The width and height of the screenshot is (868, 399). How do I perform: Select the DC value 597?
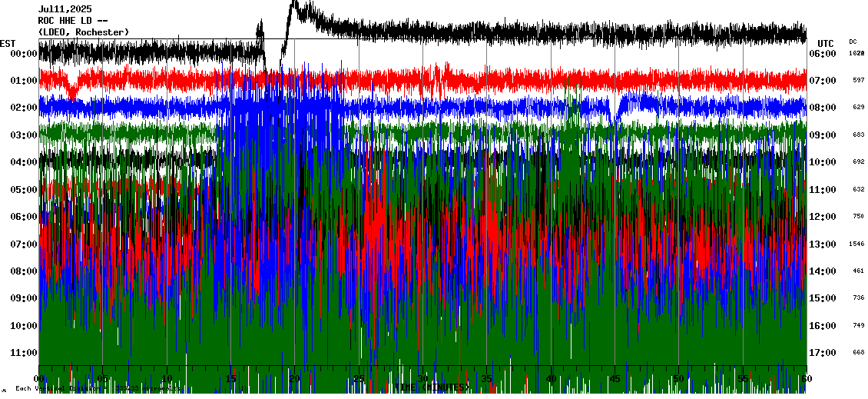[858, 81]
